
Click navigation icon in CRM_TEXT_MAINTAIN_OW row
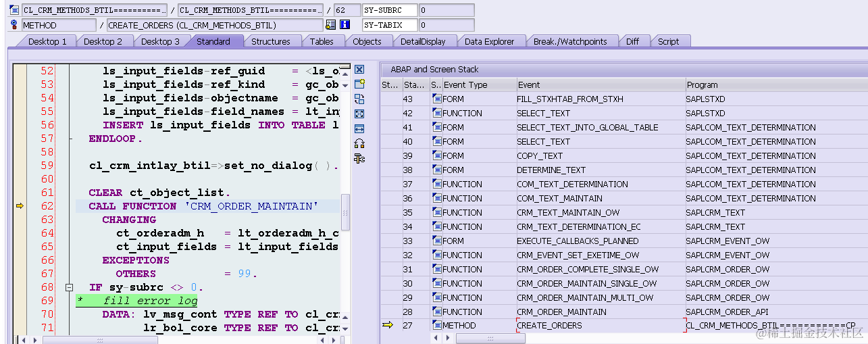point(437,212)
